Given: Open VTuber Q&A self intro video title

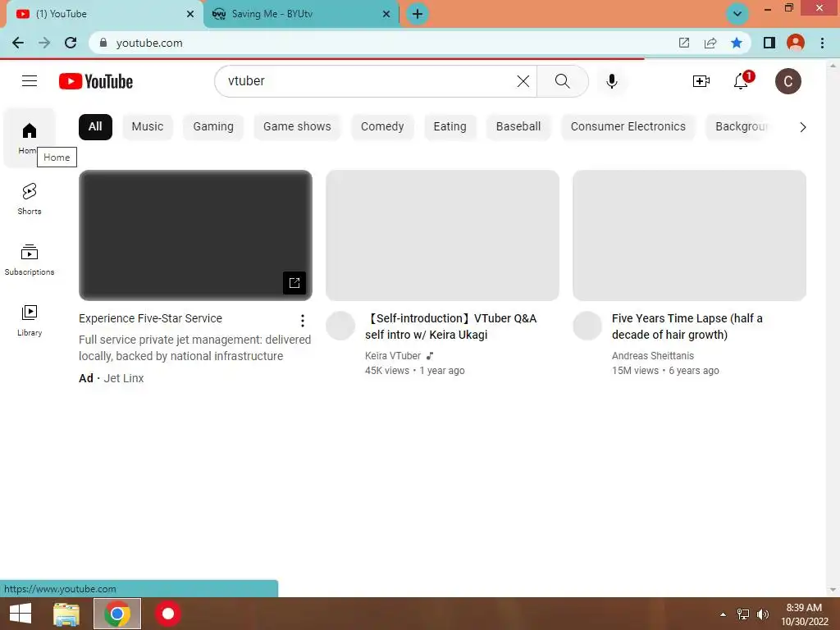Looking at the screenshot, I should click(x=451, y=326).
